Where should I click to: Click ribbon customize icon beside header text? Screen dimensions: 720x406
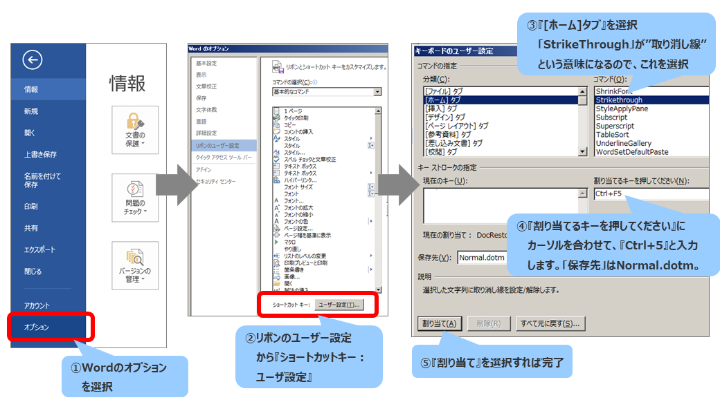pyautogui.click(x=277, y=67)
